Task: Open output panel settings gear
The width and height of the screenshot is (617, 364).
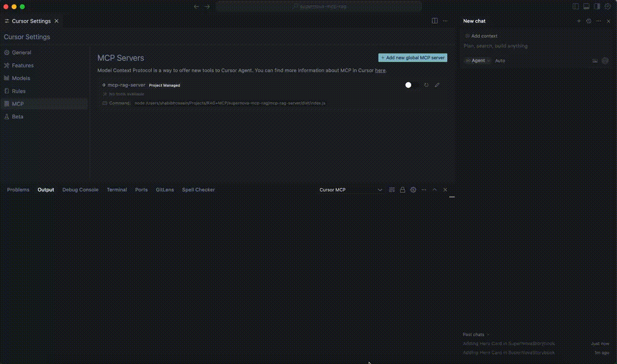Action: tap(413, 190)
